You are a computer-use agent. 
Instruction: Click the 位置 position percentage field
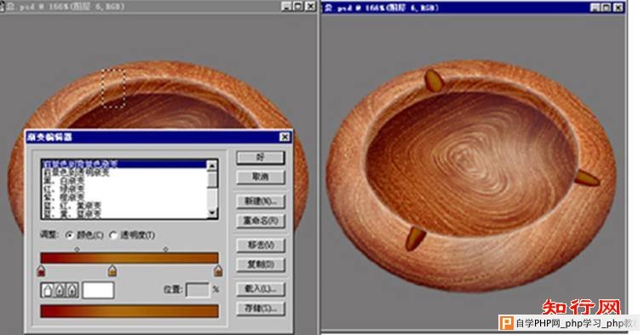[x=198, y=290]
